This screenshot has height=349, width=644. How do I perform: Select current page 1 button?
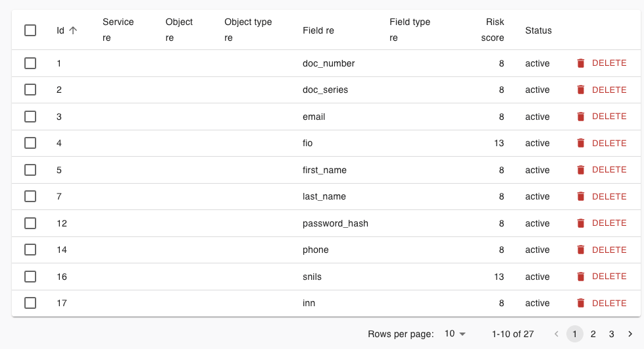pyautogui.click(x=574, y=334)
